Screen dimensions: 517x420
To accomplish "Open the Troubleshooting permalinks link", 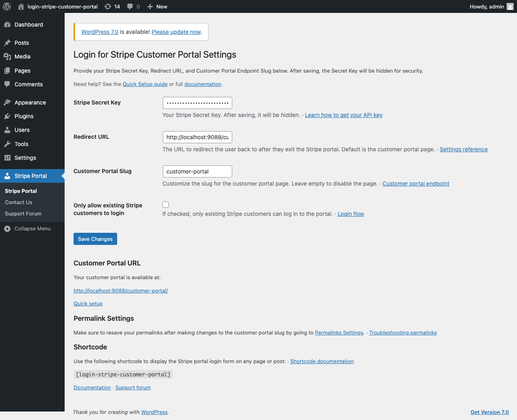I will (x=403, y=332).
